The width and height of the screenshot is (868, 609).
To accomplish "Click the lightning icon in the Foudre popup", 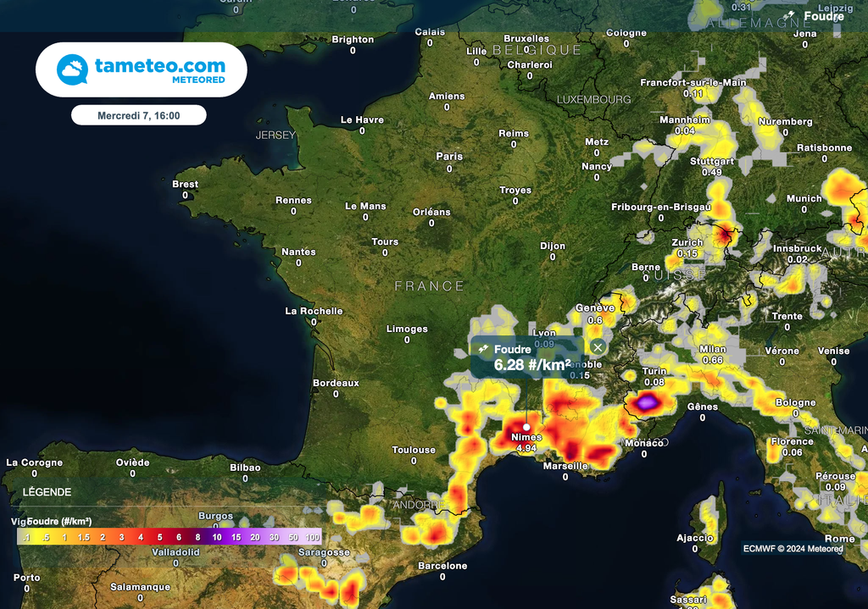I will [x=483, y=349].
